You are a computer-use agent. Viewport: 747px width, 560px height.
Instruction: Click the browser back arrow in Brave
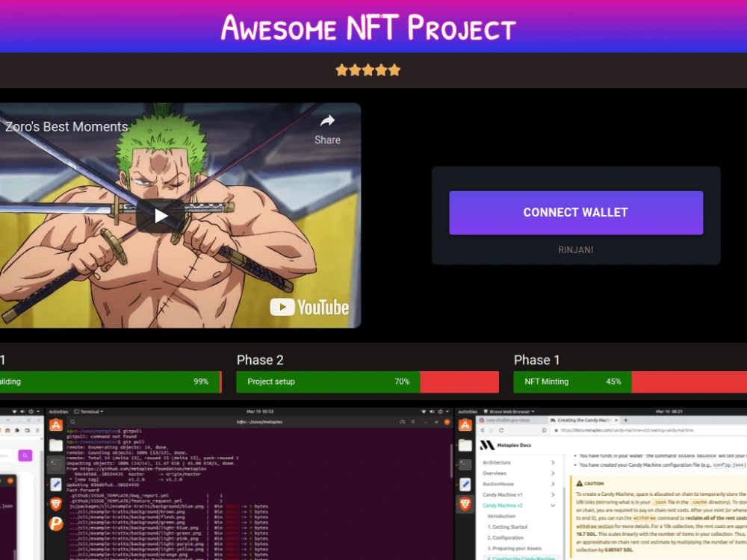(482, 430)
